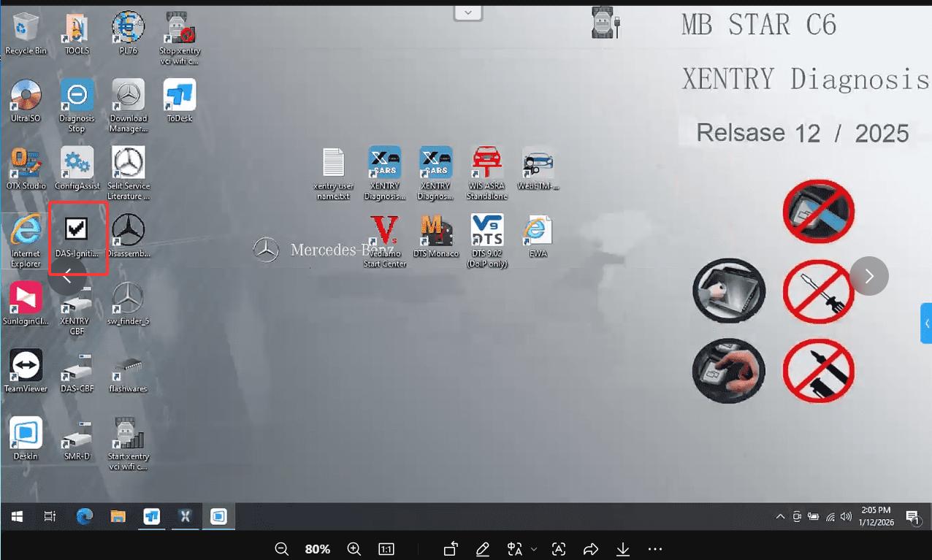This screenshot has height=560, width=932.
Task: Launch ConfigAssist gear icon
Action: 77,169
